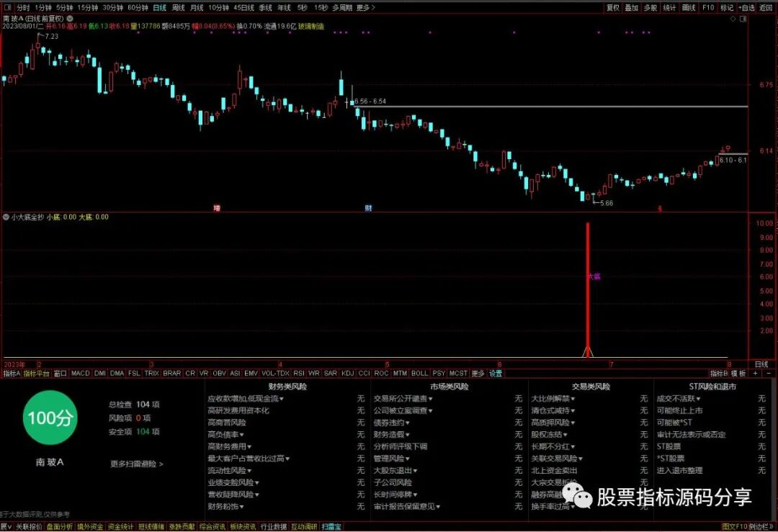Click the 返回 back button
The image size is (778, 532).
[x=766, y=7]
